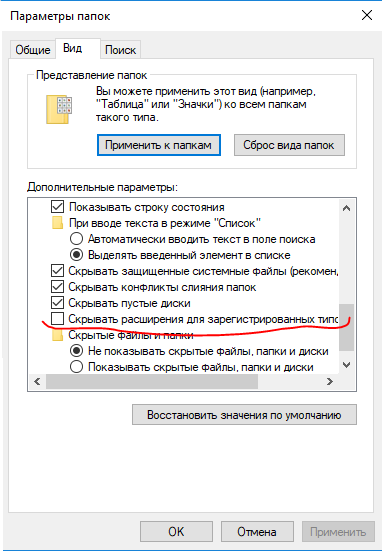This screenshot has width=382, height=551.
Task: Select Автоматически вводить текст в поле поиска
Action: (76, 239)
